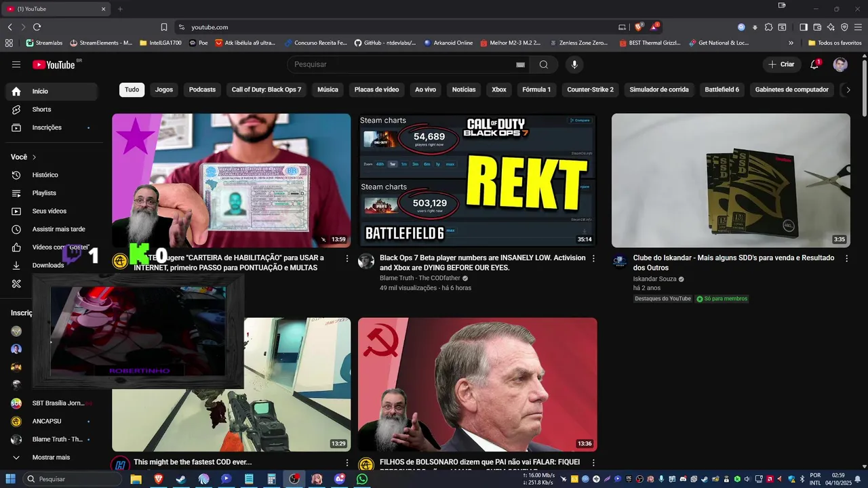868x488 pixels.
Task: Select the Tudo category chip
Action: point(132,89)
